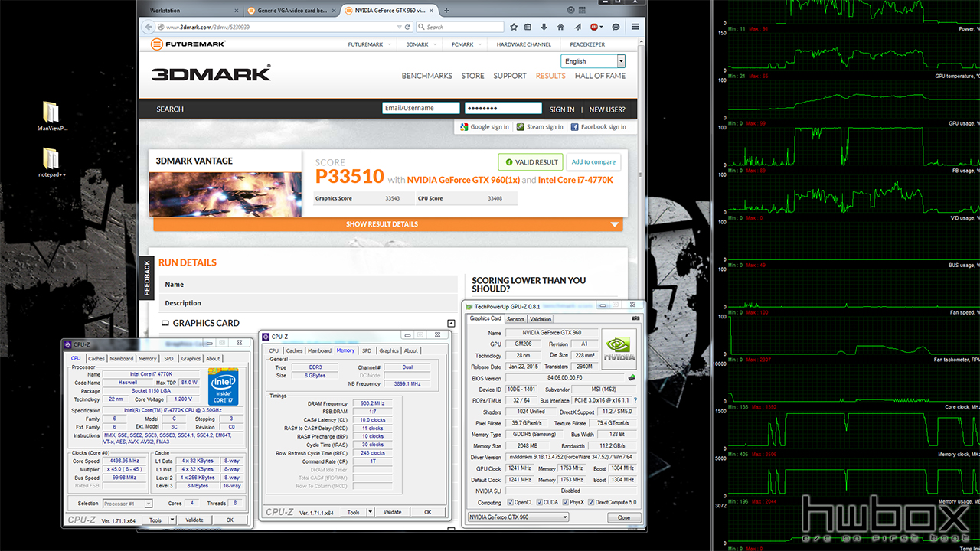This screenshot has height=551, width=980.
Task: Open the notepad++ folder on desktop
Action: click(x=52, y=162)
